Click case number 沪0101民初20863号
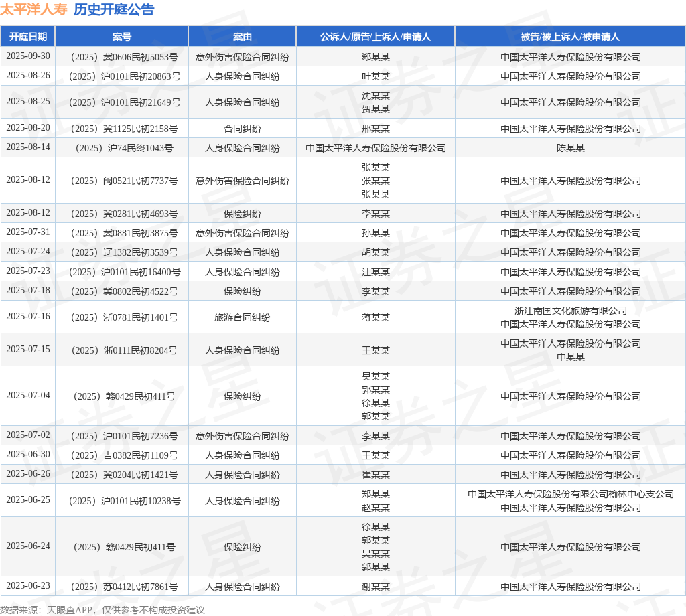Screen dimensions: 686x616 [x=124, y=76]
